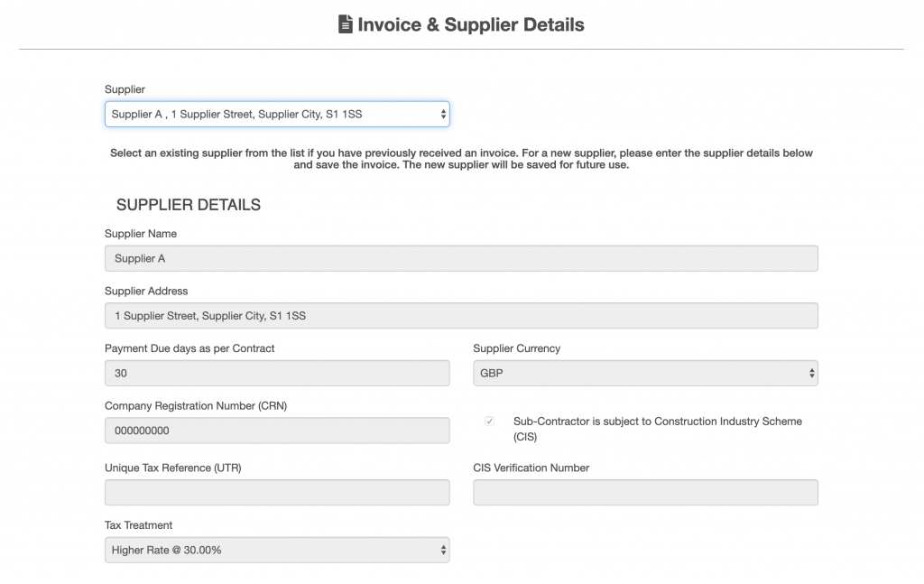This screenshot has height=584, width=924.
Task: Click the document icon beside the page title
Action: click(x=345, y=24)
